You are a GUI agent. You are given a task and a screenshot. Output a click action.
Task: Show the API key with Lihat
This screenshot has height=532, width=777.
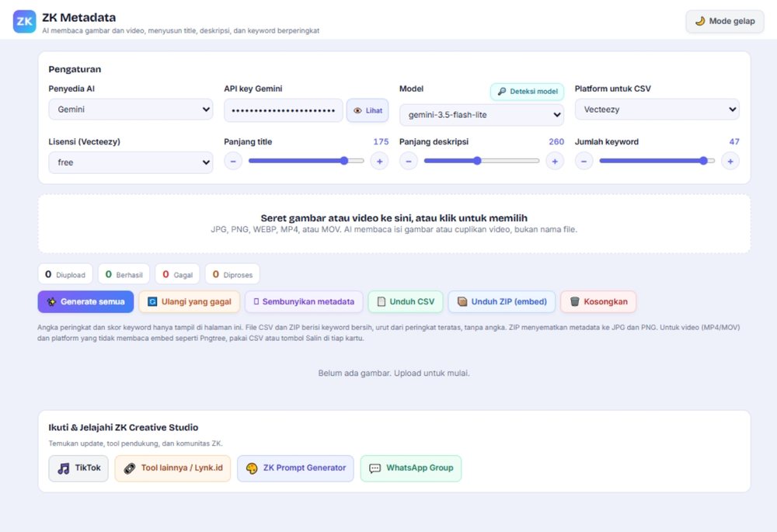coord(368,110)
